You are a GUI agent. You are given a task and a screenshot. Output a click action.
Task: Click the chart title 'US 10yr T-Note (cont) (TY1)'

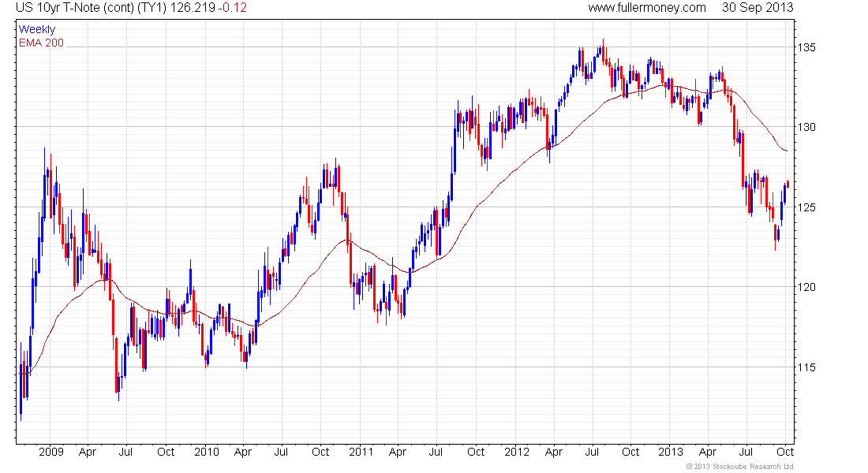coord(91,8)
